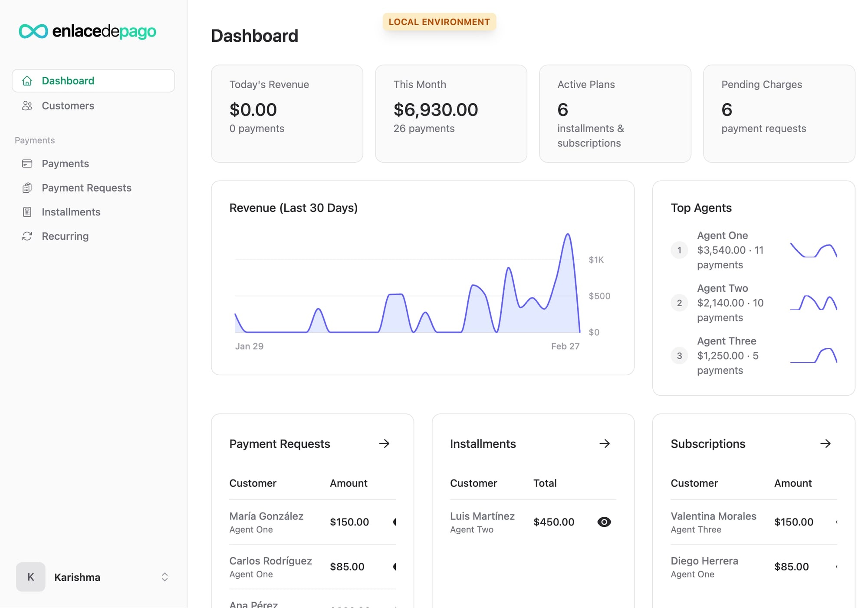Click the Jan 29 axis date
Image resolution: width=868 pixels, height=608 pixels.
point(249,346)
